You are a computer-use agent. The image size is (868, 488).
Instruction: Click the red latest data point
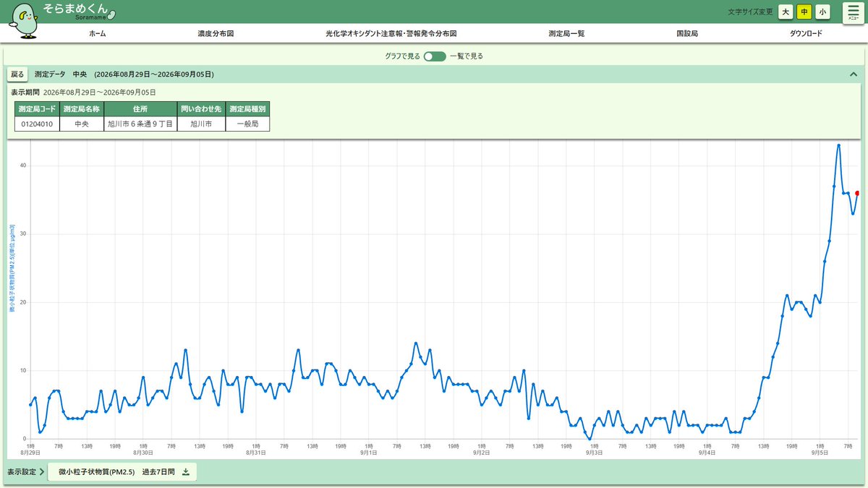[x=857, y=193]
